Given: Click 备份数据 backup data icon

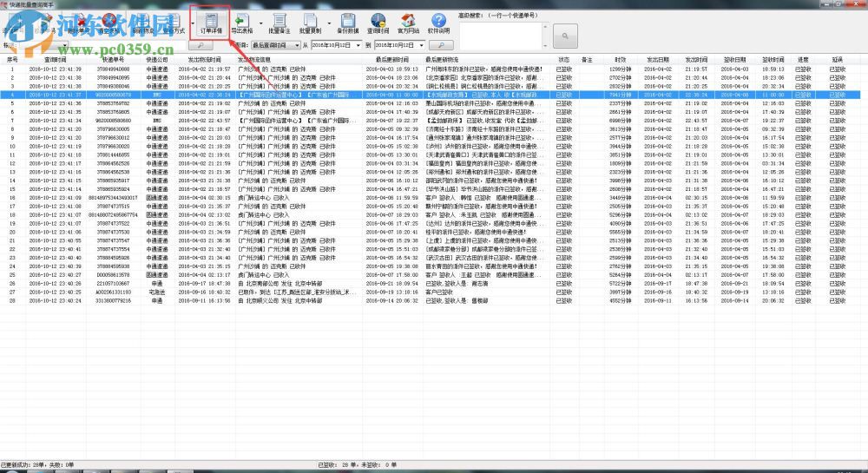Looking at the screenshot, I should tap(348, 23).
